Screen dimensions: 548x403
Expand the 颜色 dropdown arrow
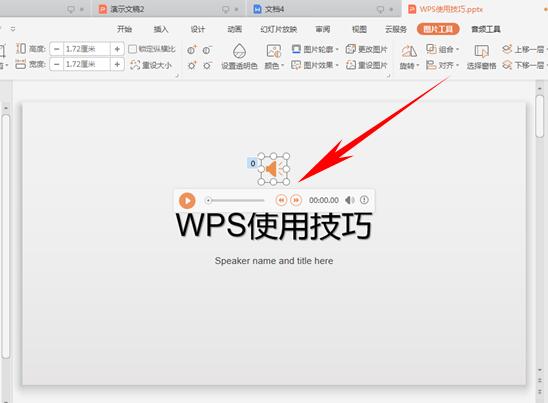coord(282,66)
